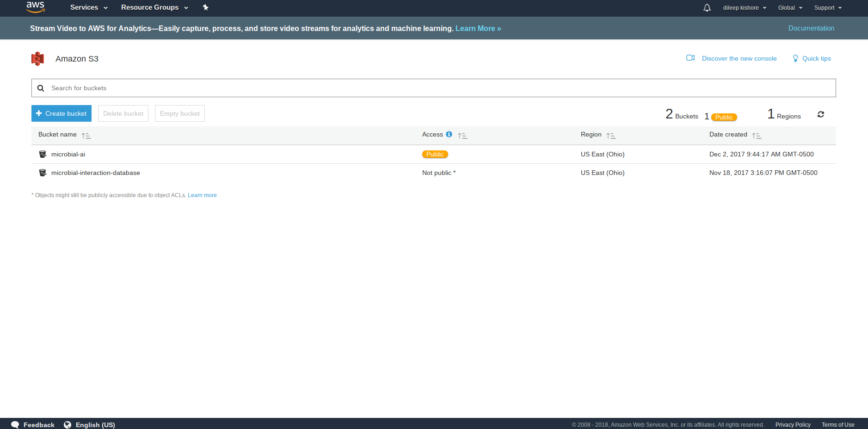Refresh the bucket list with refresh icon
Screen dimensions: 868x429
pos(821,114)
